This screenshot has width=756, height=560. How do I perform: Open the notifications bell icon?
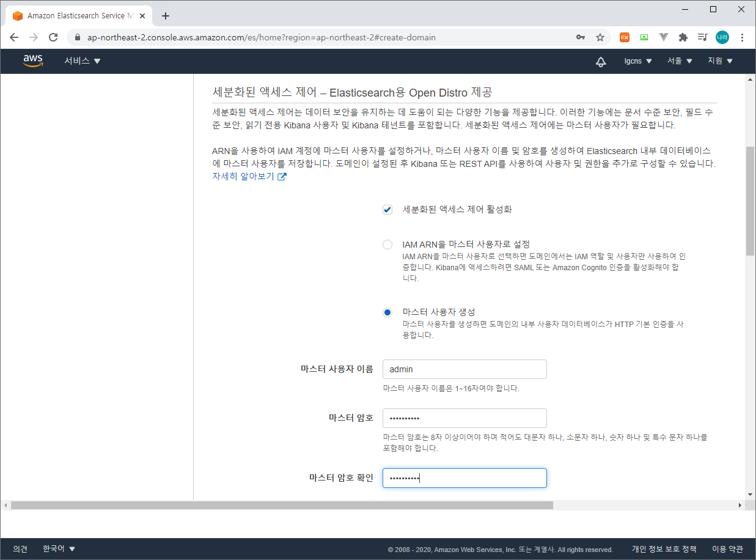(x=601, y=61)
